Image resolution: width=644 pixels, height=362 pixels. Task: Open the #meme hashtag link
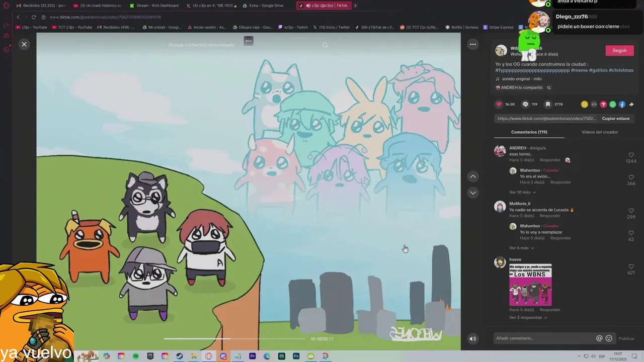coord(580,70)
